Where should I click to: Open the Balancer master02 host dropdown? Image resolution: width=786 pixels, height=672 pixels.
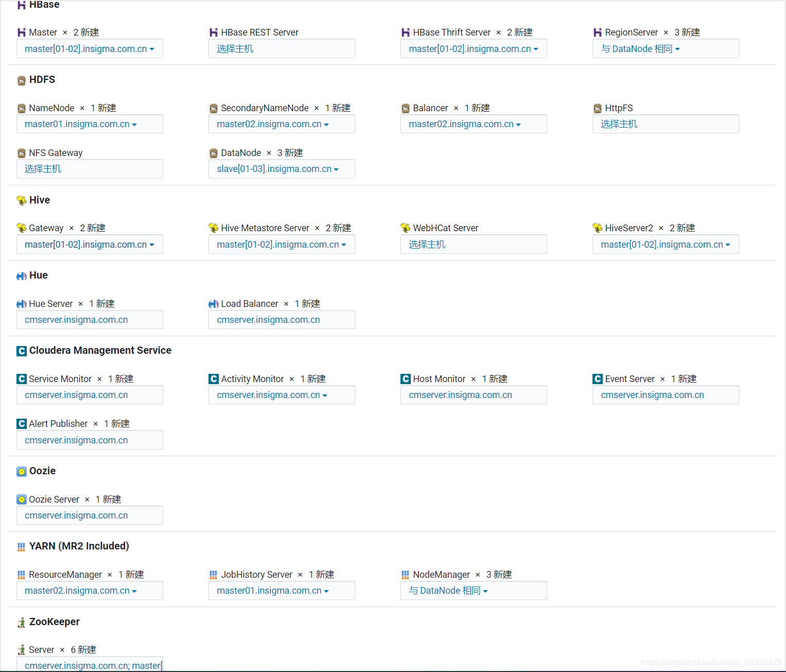474,124
